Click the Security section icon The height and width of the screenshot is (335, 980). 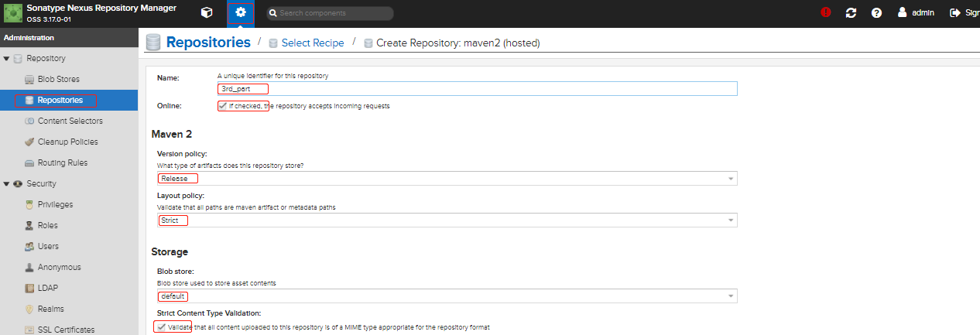click(x=18, y=184)
